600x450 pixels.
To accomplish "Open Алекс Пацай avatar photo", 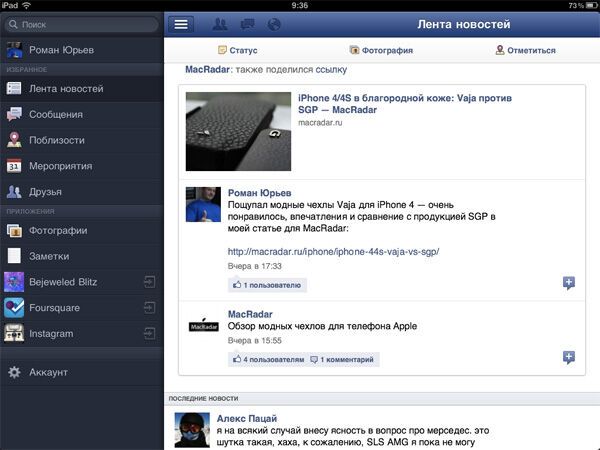I will click(192, 430).
